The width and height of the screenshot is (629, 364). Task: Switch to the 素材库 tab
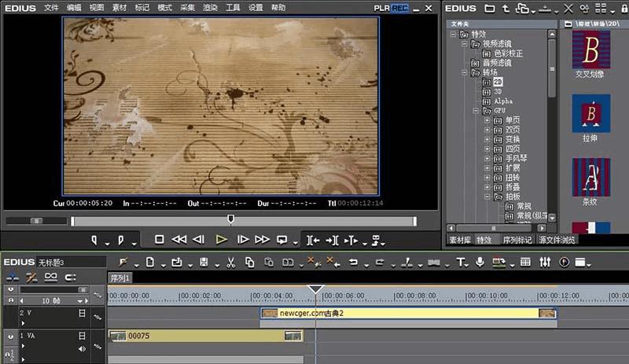458,240
